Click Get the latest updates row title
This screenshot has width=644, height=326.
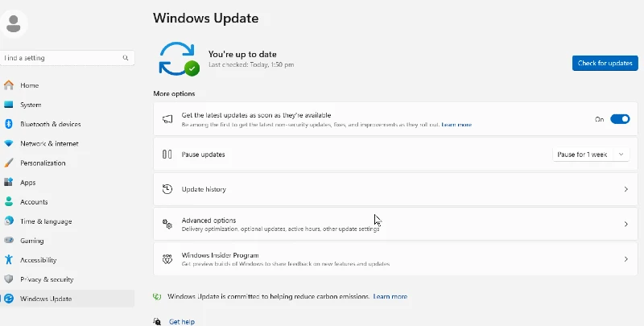pyautogui.click(x=256, y=115)
